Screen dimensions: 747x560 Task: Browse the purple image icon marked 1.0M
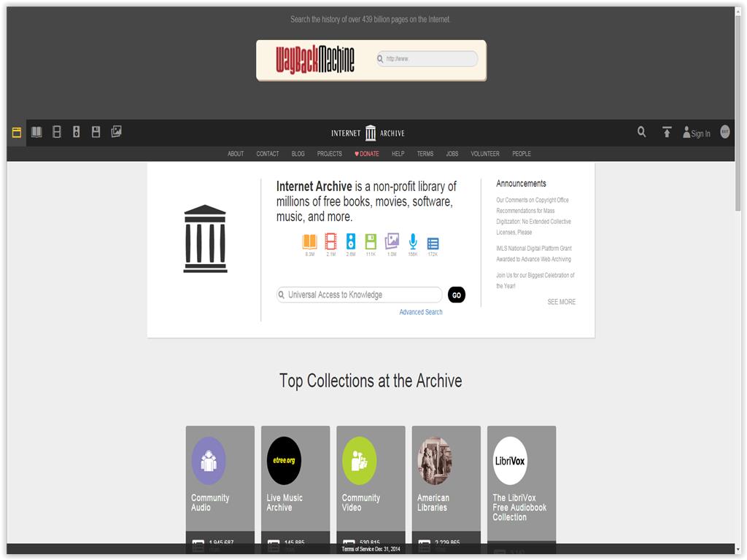392,245
